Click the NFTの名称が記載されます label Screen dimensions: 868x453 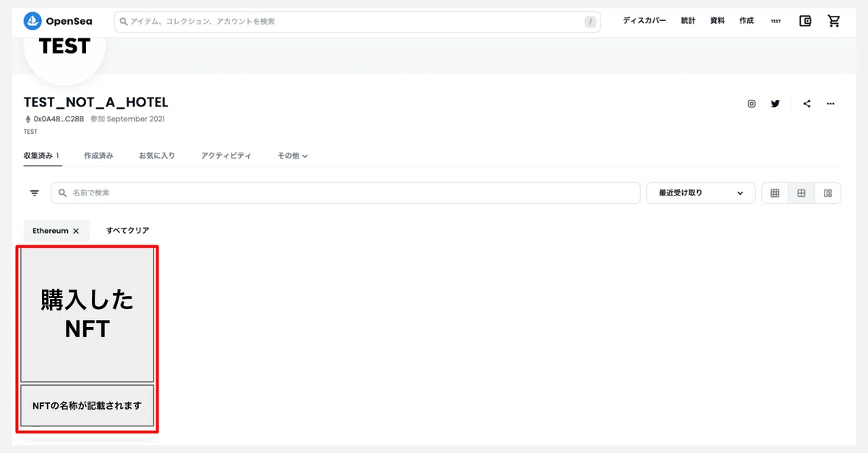[87, 405]
